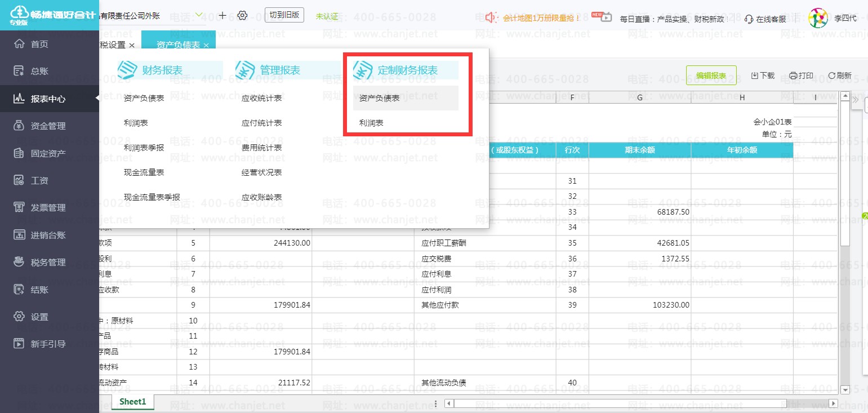
Task: Click the plus icon to add account
Action: tap(222, 15)
